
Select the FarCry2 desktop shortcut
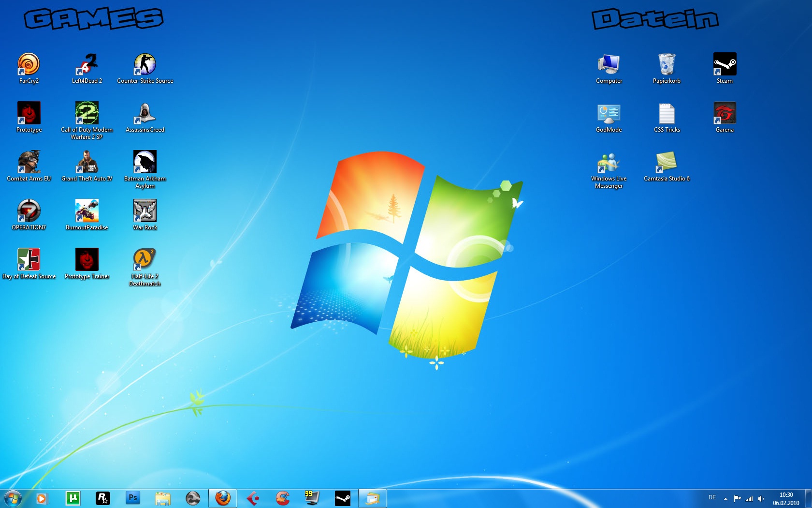click(29, 68)
